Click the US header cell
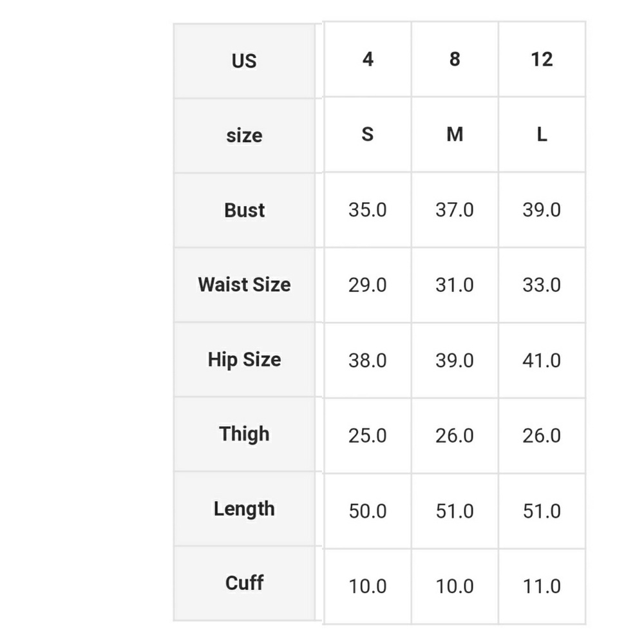644x644 pixels. point(244,61)
